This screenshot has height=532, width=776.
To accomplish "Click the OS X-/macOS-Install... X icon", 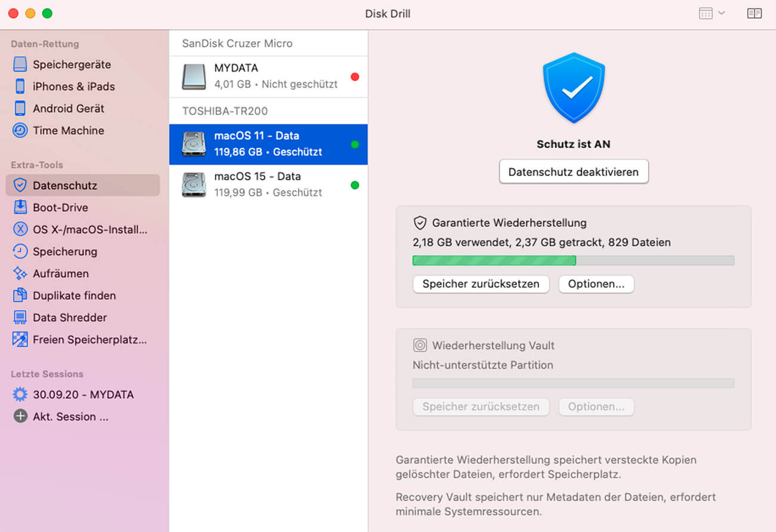I will [x=20, y=230].
